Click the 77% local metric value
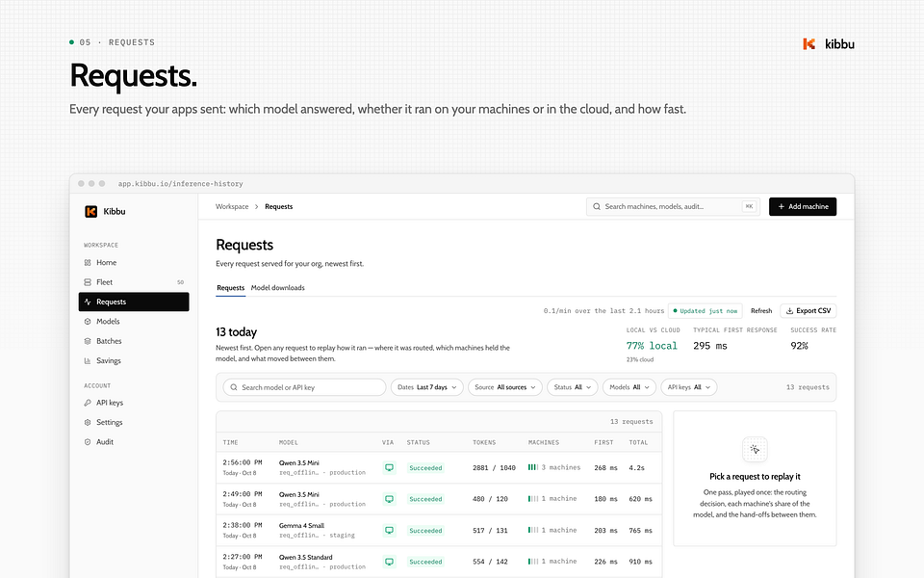The image size is (924, 578). coord(652,346)
